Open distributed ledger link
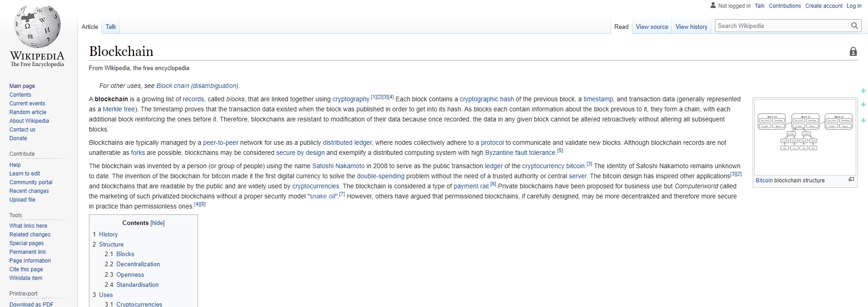 tap(347, 143)
